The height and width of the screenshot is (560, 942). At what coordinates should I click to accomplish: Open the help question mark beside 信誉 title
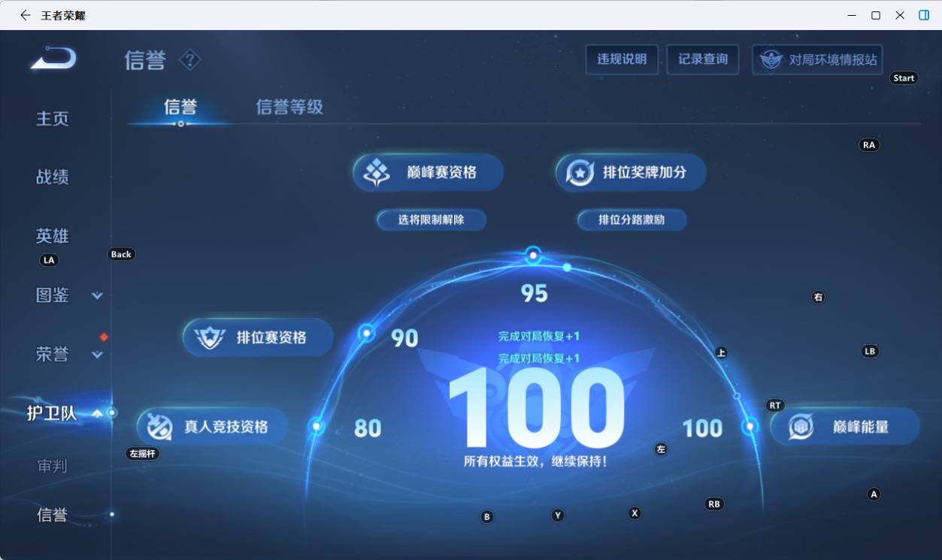[x=189, y=61]
